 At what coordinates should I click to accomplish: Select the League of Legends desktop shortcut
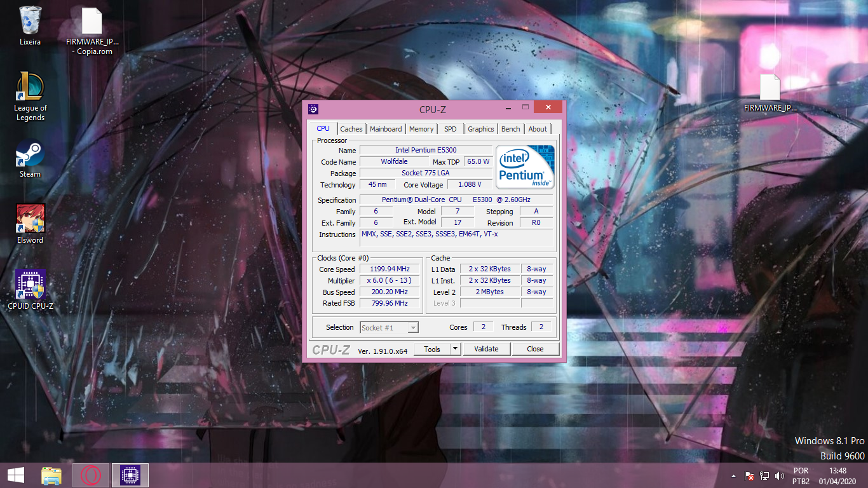coord(30,97)
